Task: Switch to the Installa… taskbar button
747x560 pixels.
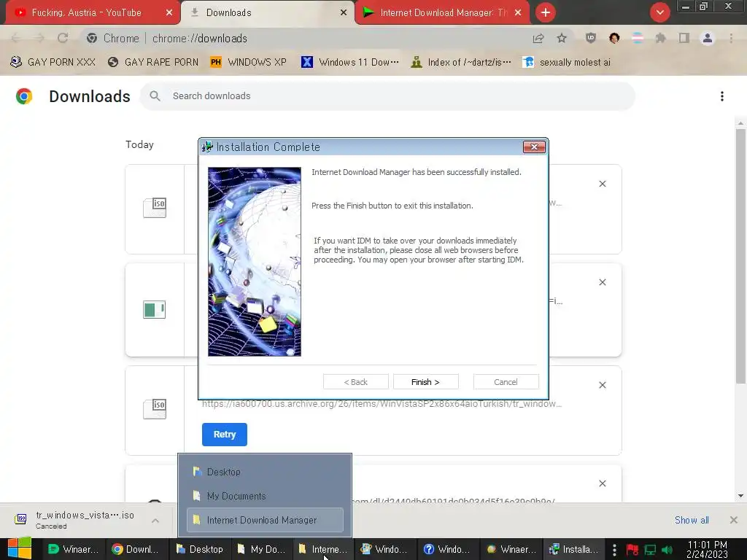Action: coord(575,549)
